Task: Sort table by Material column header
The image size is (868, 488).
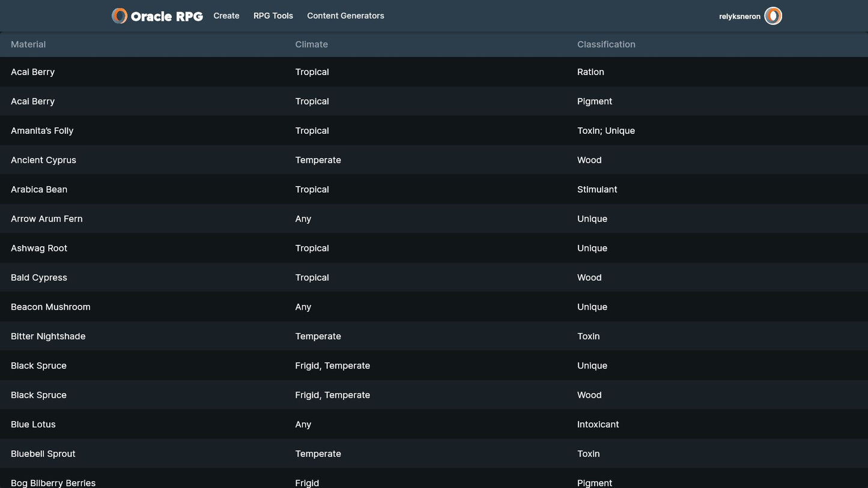Action: (28, 44)
